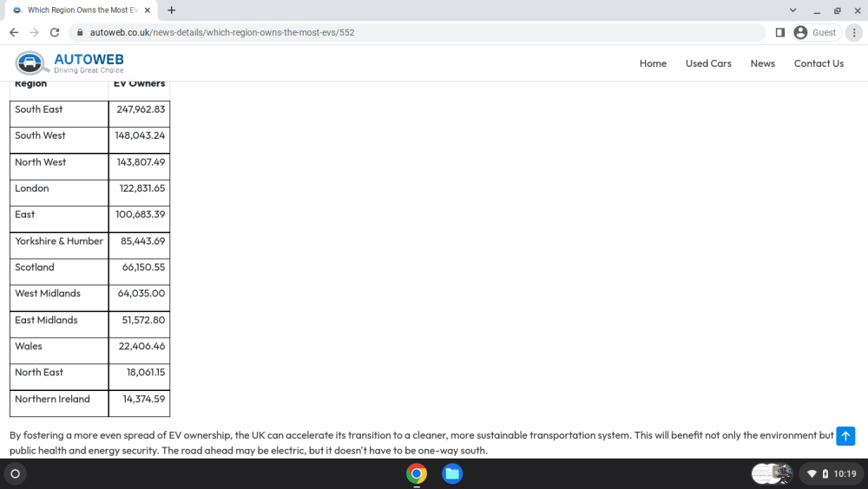Click the London row label
Screen dimensions: 868x489
(x=31, y=188)
